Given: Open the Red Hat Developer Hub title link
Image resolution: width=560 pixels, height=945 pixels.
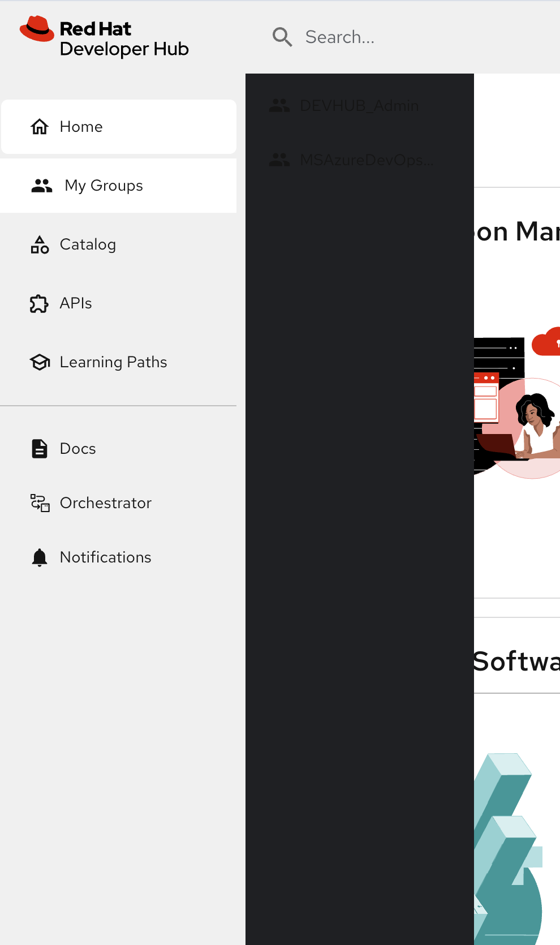Looking at the screenshot, I should (x=124, y=38).
